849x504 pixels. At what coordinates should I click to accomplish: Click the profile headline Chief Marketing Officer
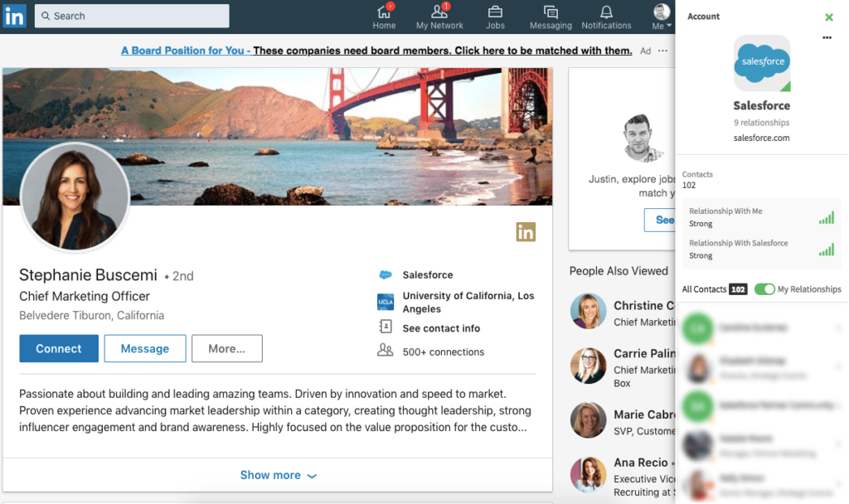point(85,296)
